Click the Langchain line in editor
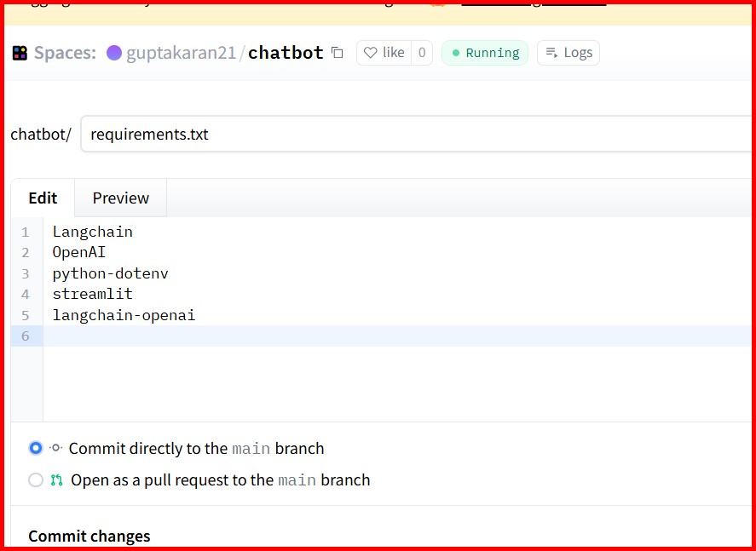Viewport: 756px width, 551px height. 93,232
